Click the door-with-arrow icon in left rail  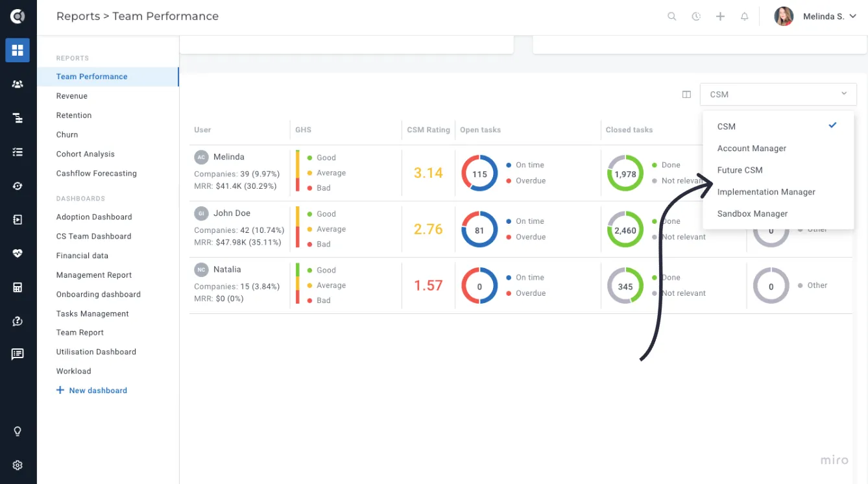coord(18,219)
